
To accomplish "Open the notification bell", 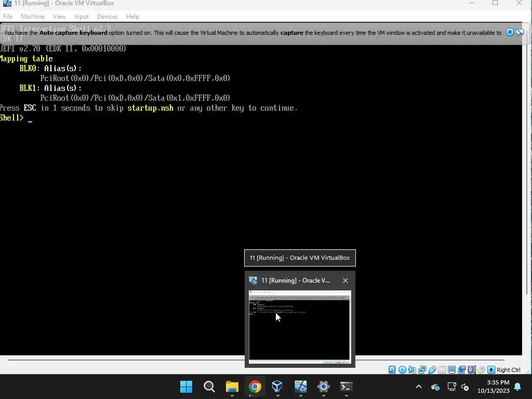I will pyautogui.click(x=518, y=387).
